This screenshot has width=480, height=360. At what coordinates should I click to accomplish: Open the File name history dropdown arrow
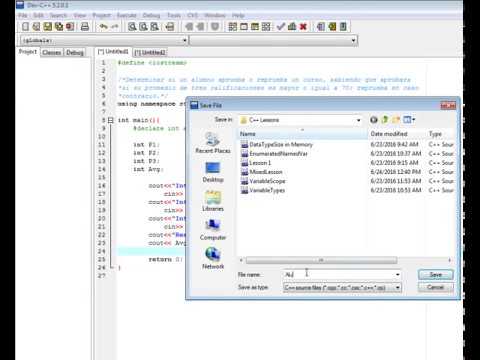point(398,275)
